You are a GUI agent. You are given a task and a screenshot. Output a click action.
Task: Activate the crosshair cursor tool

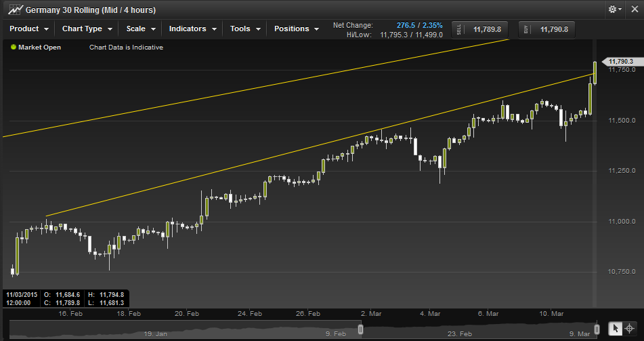coord(629,328)
